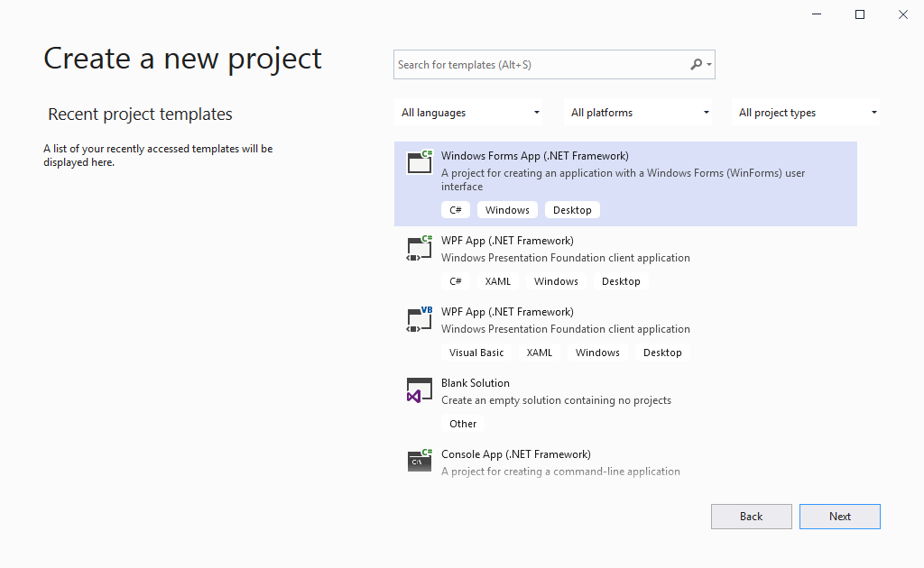
Task: Click XAML tag on Visual Basic WPF App
Action: [x=540, y=353]
